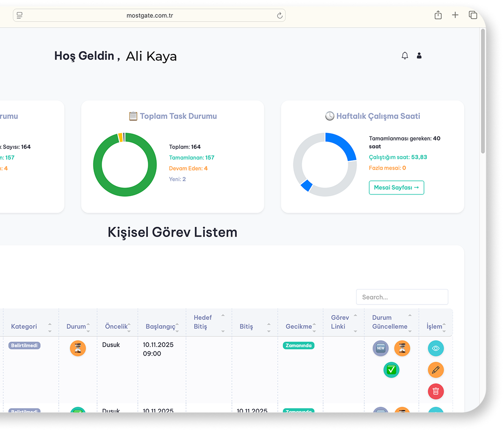The width and height of the screenshot is (504, 431).
Task: Toggle ascending sort on Öncelik column
Action: [130, 324]
